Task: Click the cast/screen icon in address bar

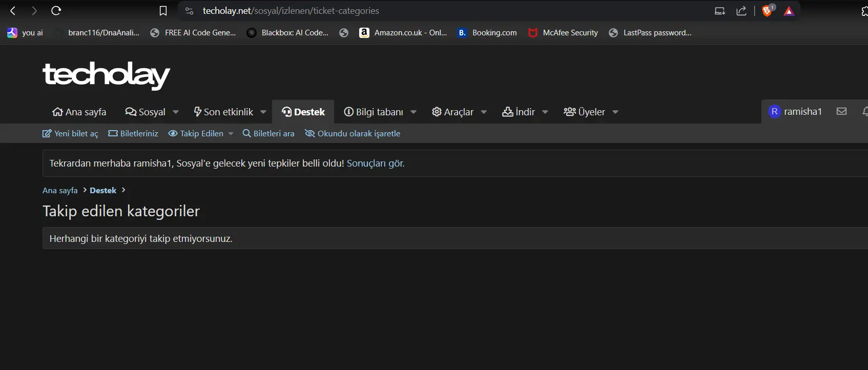Action: click(x=720, y=11)
